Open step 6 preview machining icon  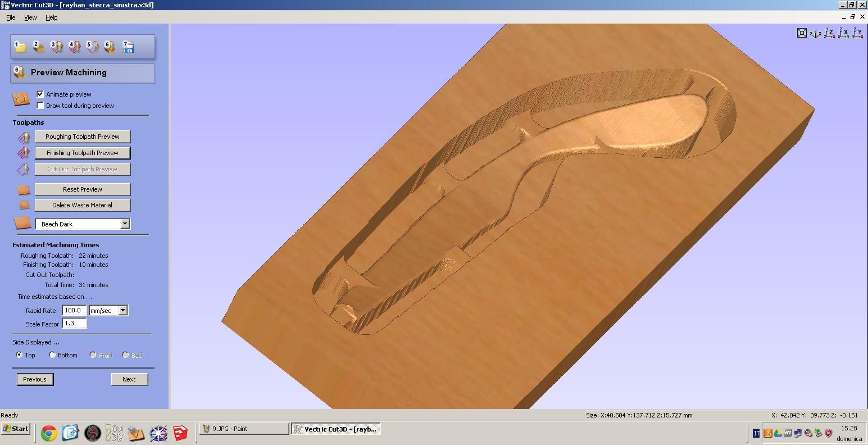point(110,47)
